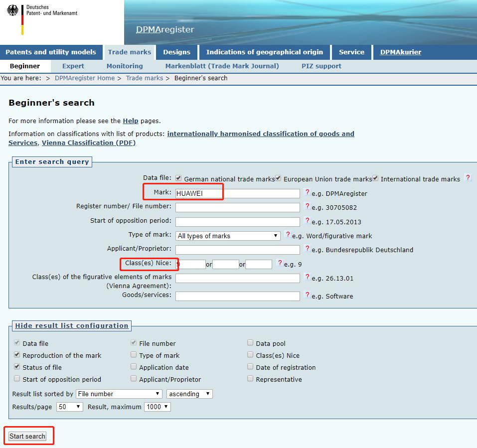
Task: Click the Applicant/Proprietor input field
Action: click(238, 250)
